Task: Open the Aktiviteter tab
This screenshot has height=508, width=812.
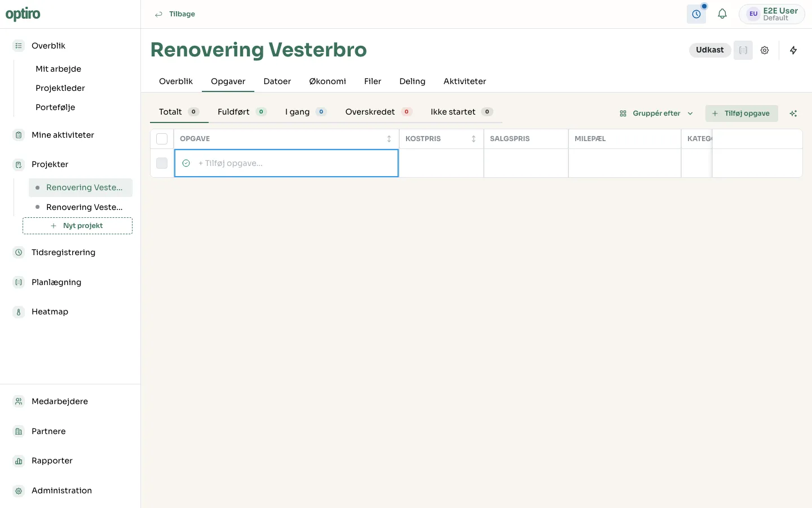Action: tap(465, 81)
